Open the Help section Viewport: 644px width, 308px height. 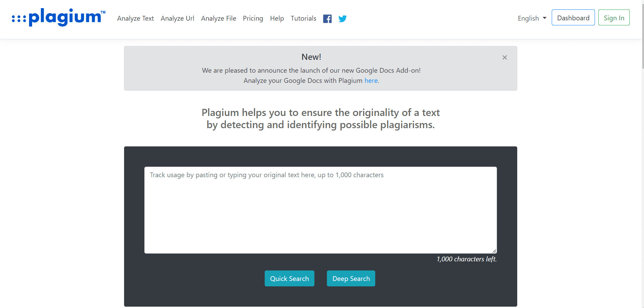pos(277,18)
